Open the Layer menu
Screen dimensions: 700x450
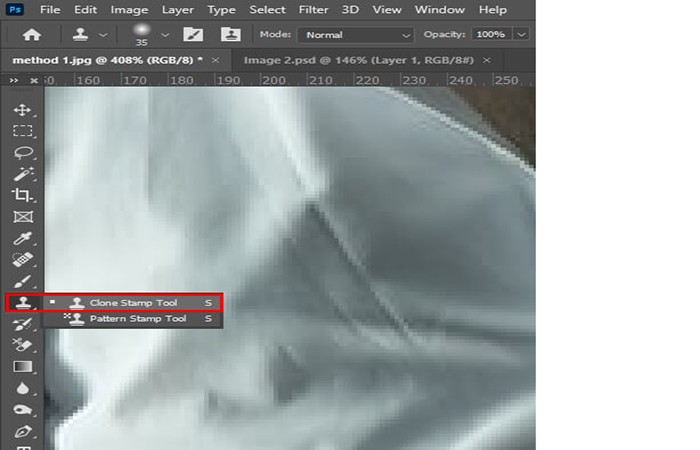pos(178,9)
